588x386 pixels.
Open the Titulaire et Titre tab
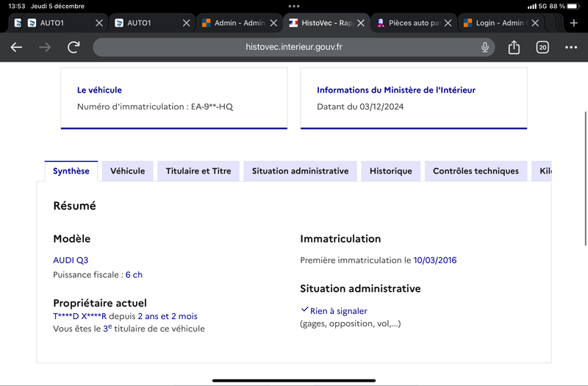(x=198, y=171)
